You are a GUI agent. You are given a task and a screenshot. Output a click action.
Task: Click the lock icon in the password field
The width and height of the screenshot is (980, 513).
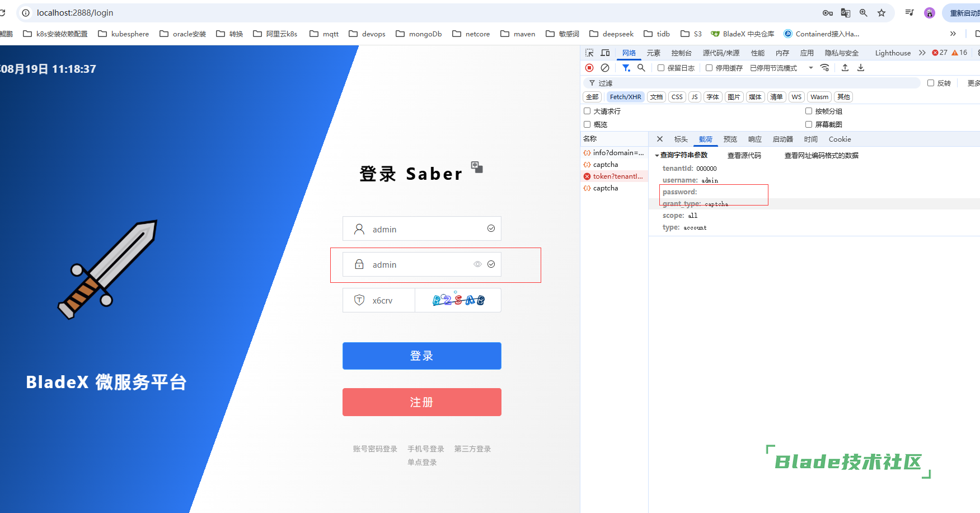[359, 264]
